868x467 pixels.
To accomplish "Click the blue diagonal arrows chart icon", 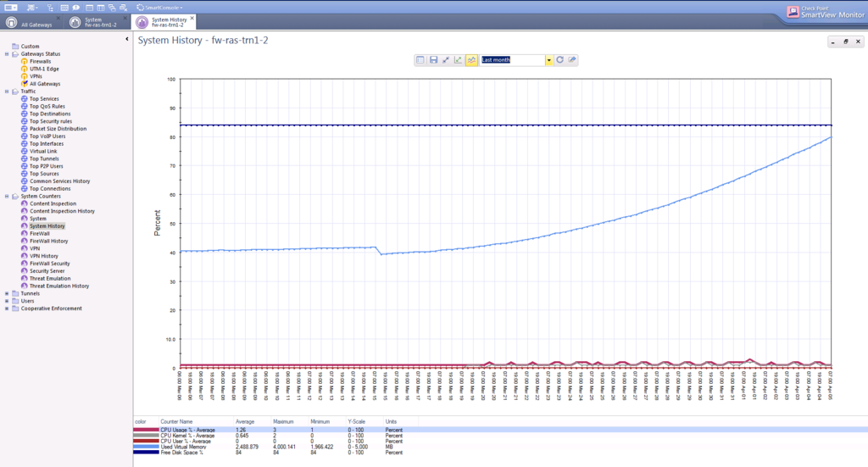I will pyautogui.click(x=446, y=60).
